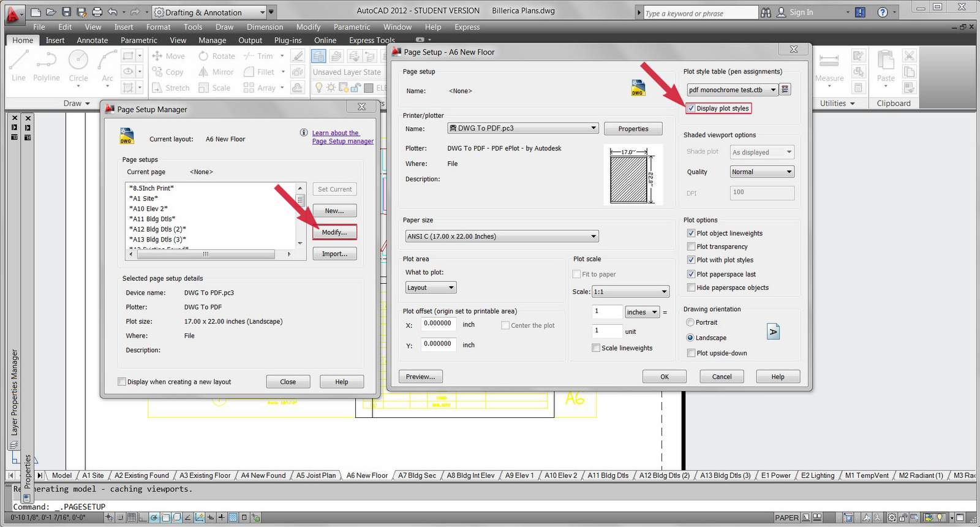The height and width of the screenshot is (527, 980).
Task: Click the Fillet tool
Action: 259,72
